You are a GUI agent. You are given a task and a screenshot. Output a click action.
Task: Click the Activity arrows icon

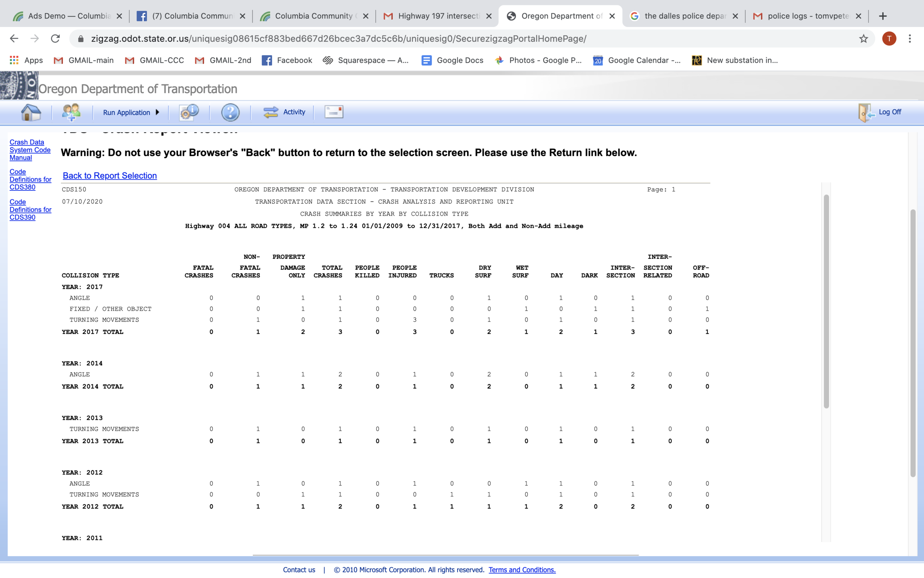[x=271, y=112]
